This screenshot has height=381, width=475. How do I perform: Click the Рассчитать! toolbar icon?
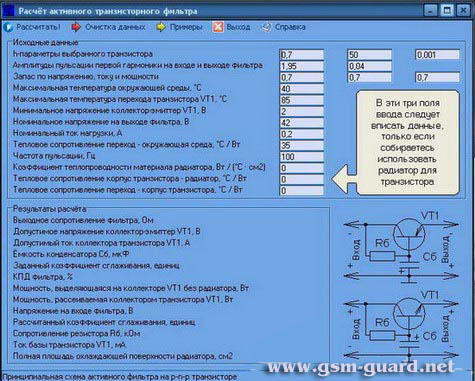[x=8, y=27]
